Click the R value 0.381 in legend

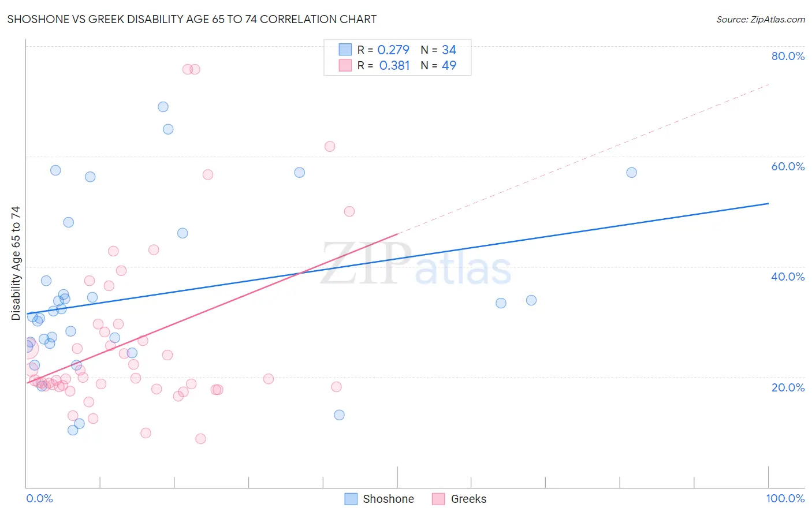point(394,65)
